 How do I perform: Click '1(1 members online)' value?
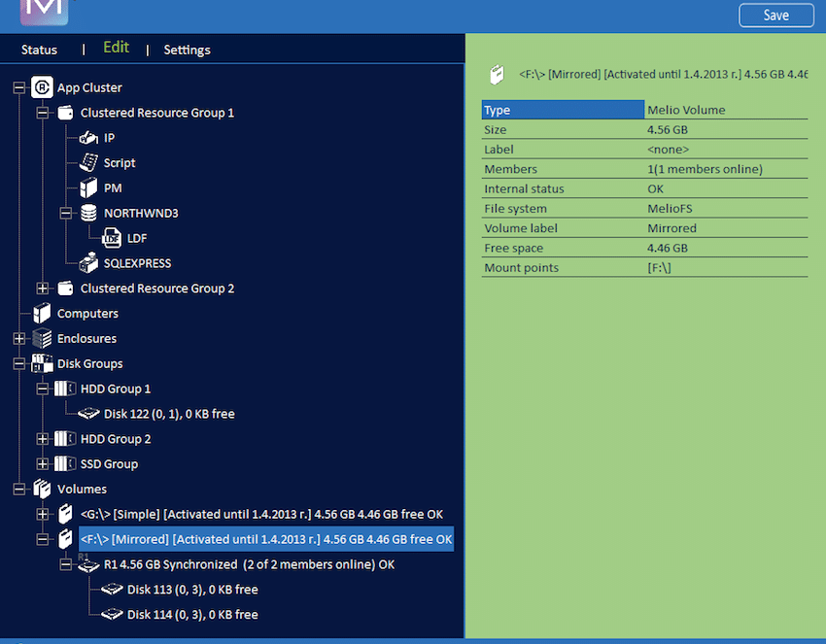pyautogui.click(x=705, y=169)
